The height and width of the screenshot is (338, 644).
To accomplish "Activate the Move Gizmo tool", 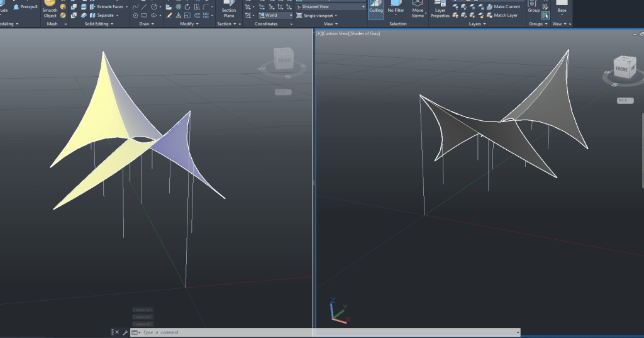I will click(418, 9).
